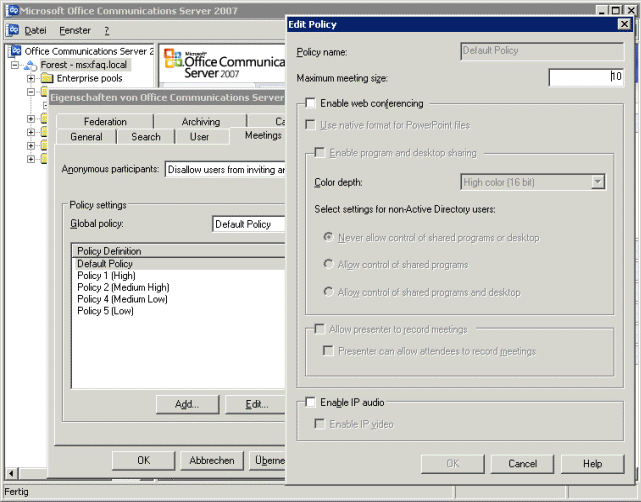
Task: Click the Abbrechen button
Action: click(212, 460)
